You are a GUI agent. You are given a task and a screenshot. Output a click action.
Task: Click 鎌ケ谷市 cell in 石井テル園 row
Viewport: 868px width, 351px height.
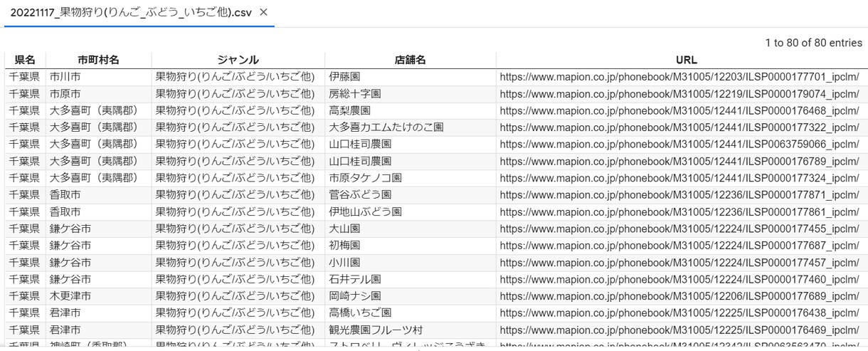[98, 279]
